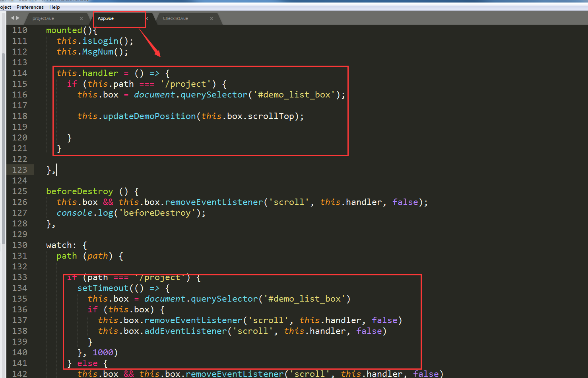Image resolution: width=588 pixels, height=378 pixels.
Task: Click 'this.box' at start of line 142
Action: point(98,374)
